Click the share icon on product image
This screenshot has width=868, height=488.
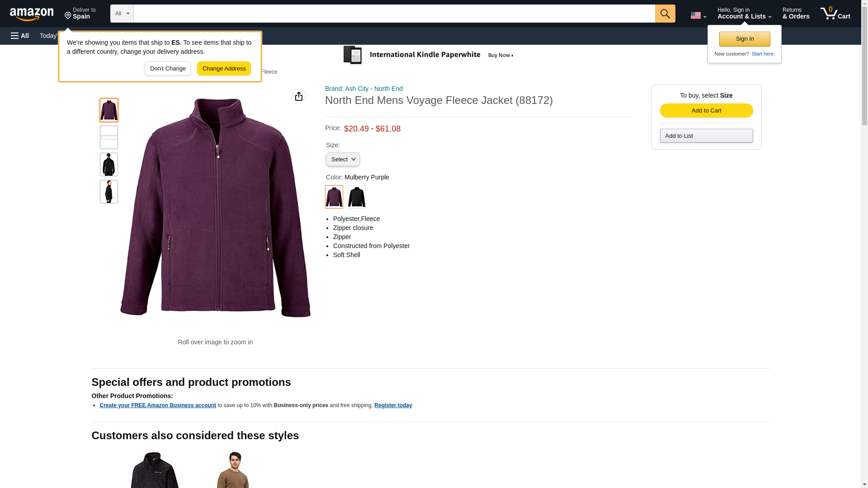(299, 96)
